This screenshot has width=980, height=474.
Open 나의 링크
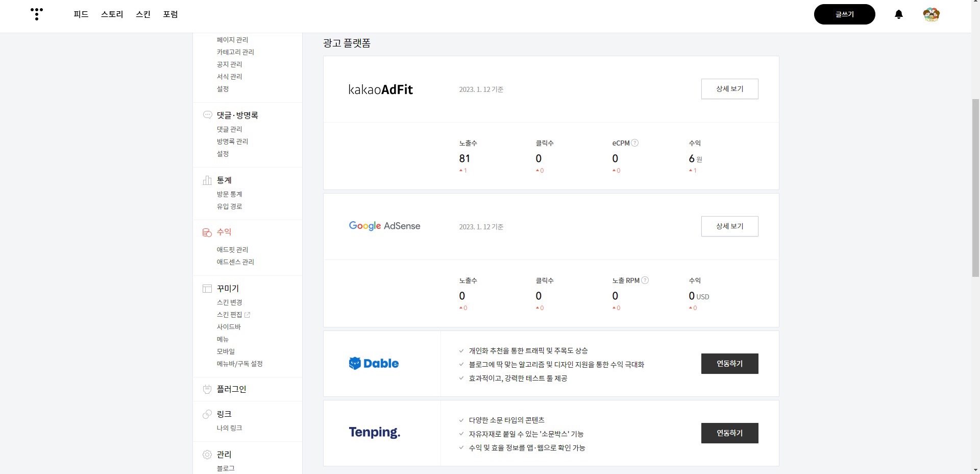pyautogui.click(x=229, y=428)
